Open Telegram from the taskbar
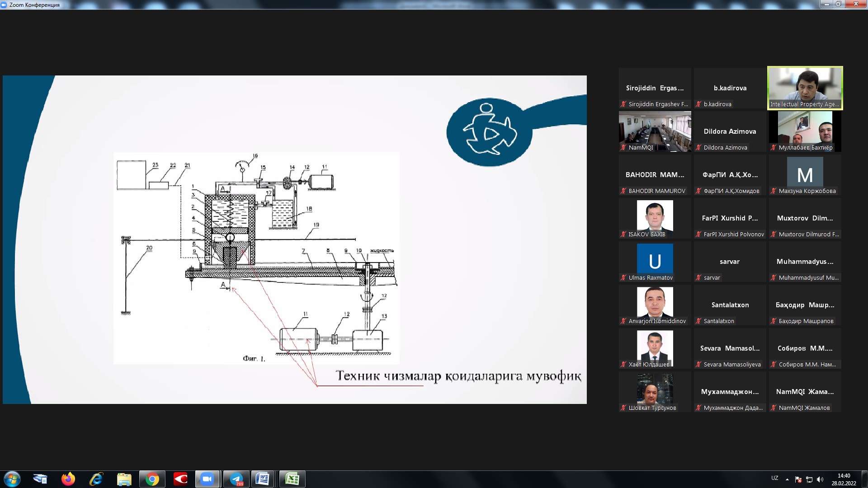The height and width of the screenshot is (488, 868). [236, 479]
